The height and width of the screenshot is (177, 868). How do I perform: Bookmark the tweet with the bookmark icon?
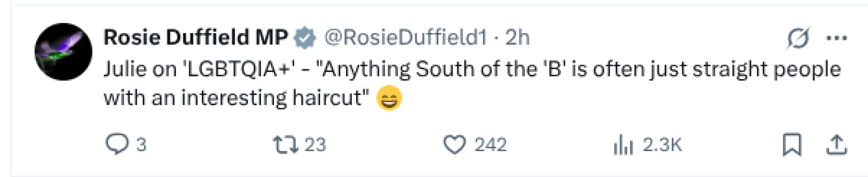[792, 145]
